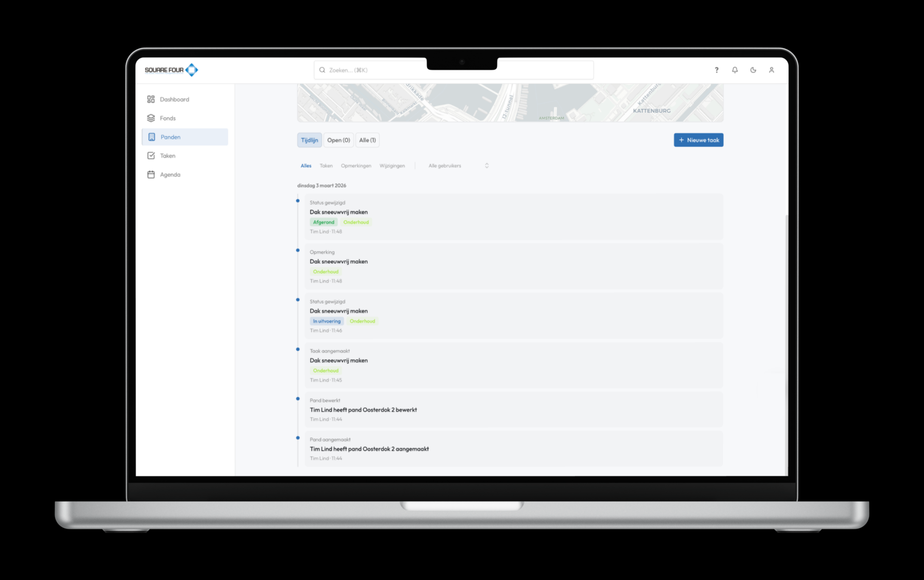
Task: Open Fonds in the sidebar
Action: [x=185, y=118]
